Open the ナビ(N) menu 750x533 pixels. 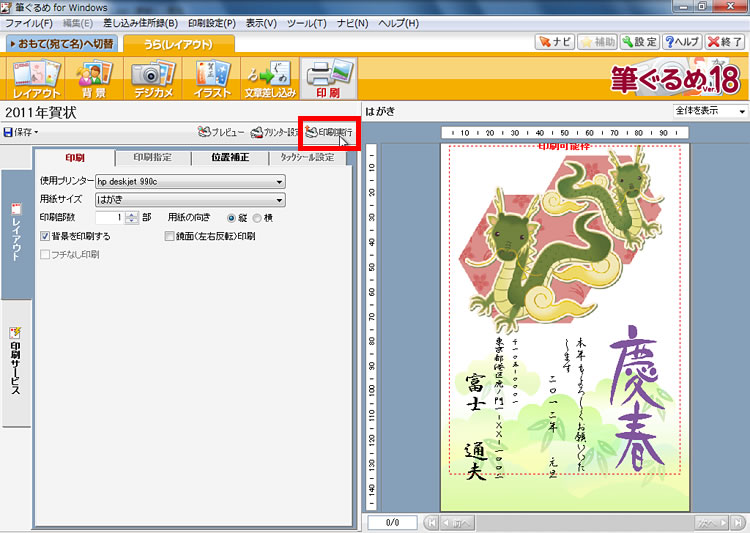(x=353, y=23)
